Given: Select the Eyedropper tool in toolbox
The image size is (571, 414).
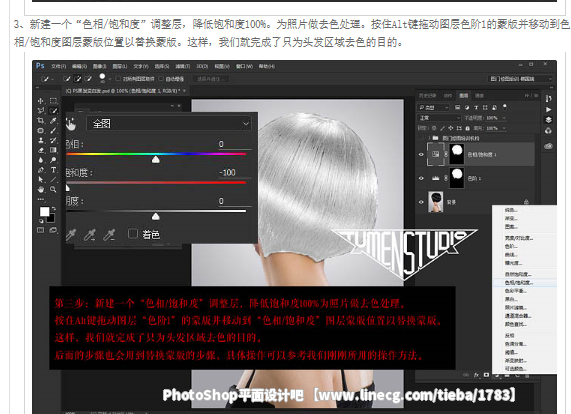Looking at the screenshot, I should 54,121.
